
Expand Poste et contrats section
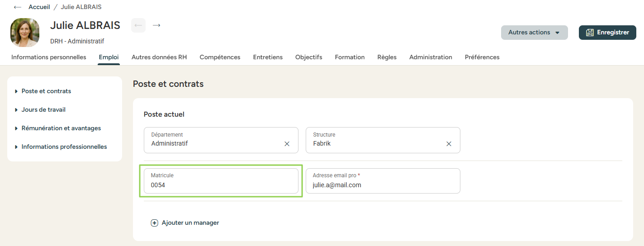46,91
